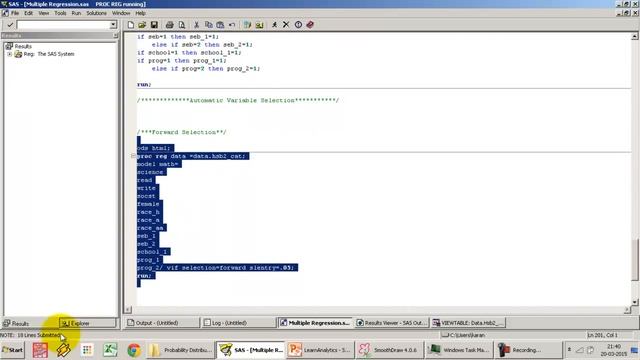The height and width of the screenshot is (360, 640).
Task: Click the SAS document icon beside the File menu
Action: coord(5,13)
